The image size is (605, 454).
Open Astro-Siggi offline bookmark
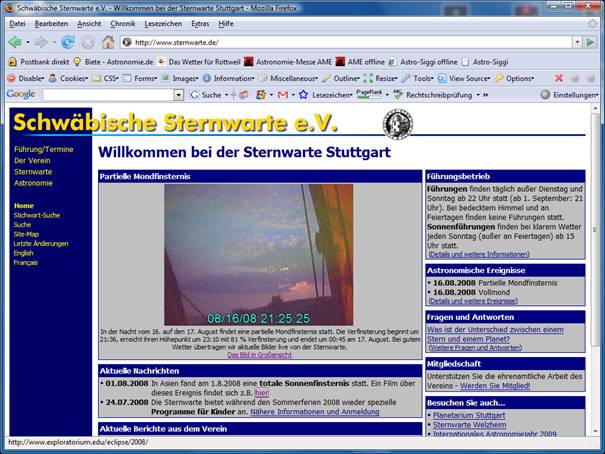423,62
